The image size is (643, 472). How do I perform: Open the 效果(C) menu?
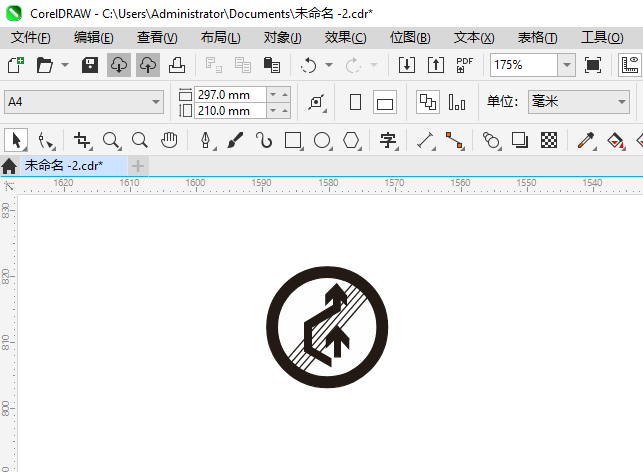[x=345, y=38]
